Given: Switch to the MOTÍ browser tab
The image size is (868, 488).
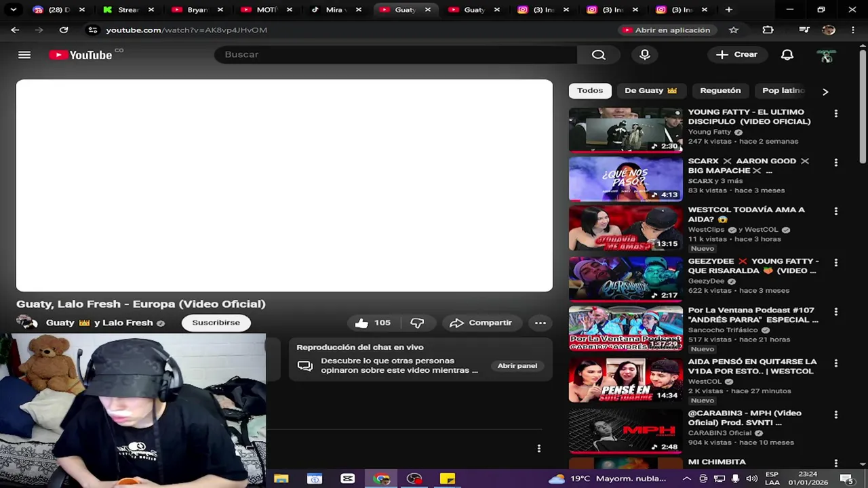Looking at the screenshot, I should pyautogui.click(x=266, y=9).
